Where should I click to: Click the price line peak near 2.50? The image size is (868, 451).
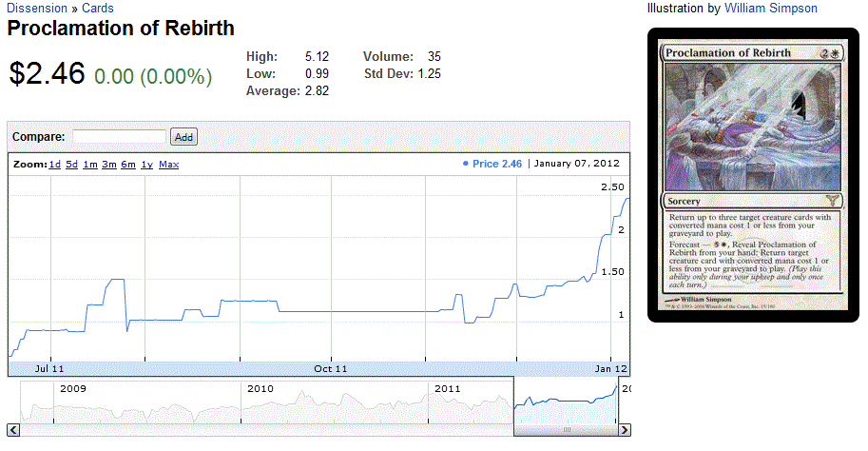pos(627,198)
